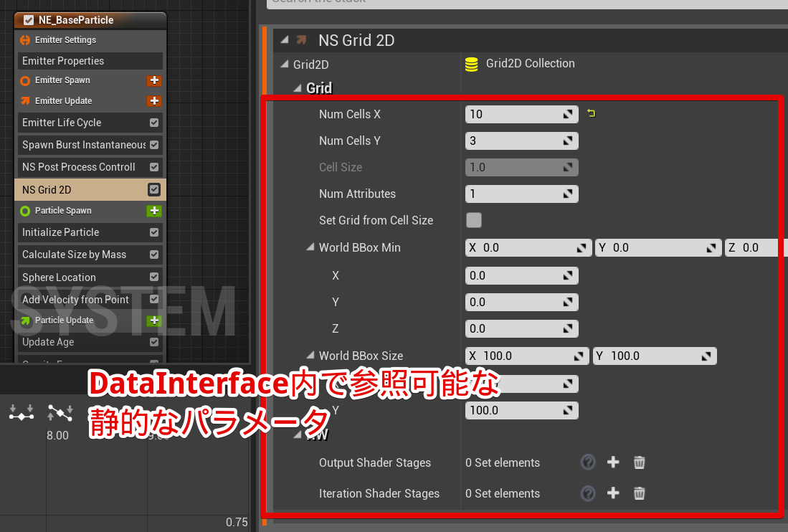
Task: Click the Particle Update arrow icon
Action: coord(25,320)
